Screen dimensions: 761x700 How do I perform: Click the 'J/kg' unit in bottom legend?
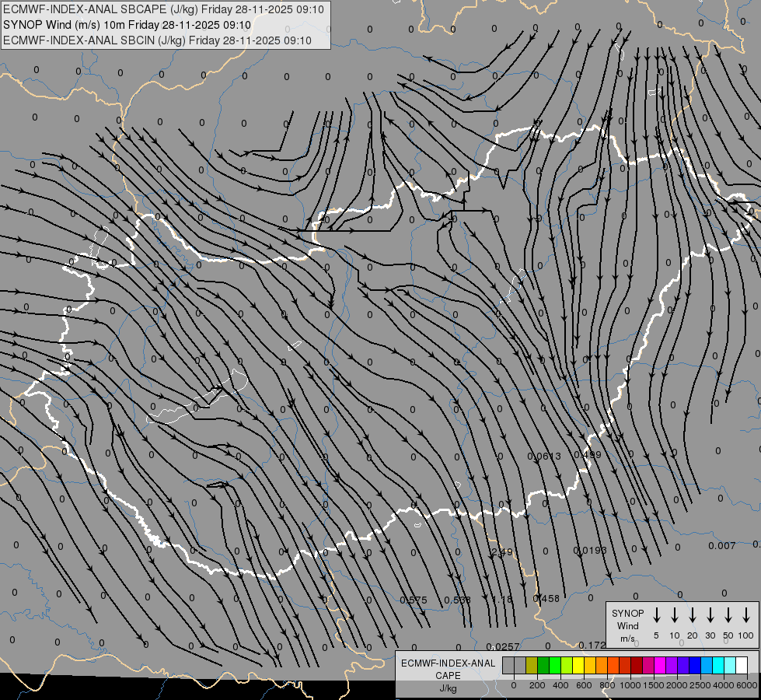pyautogui.click(x=448, y=688)
